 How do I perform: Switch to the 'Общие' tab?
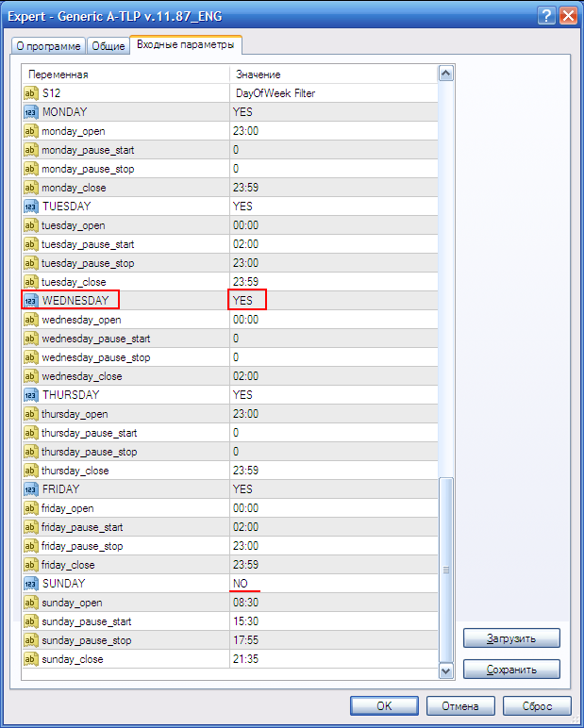[108, 46]
